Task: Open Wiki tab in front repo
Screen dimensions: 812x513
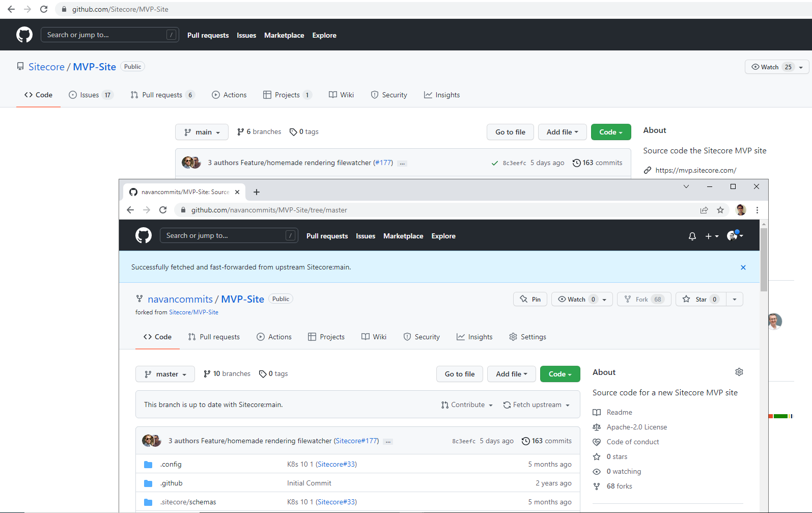Action: pos(374,337)
